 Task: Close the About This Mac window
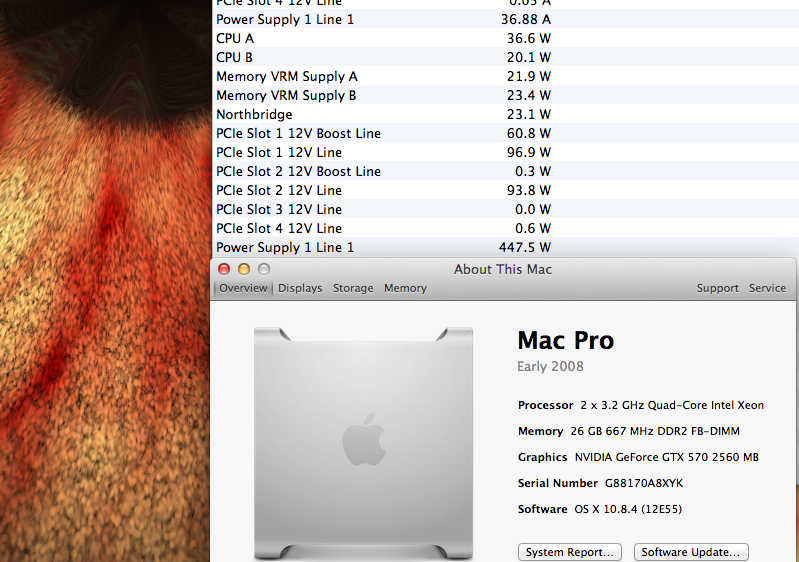[x=224, y=269]
